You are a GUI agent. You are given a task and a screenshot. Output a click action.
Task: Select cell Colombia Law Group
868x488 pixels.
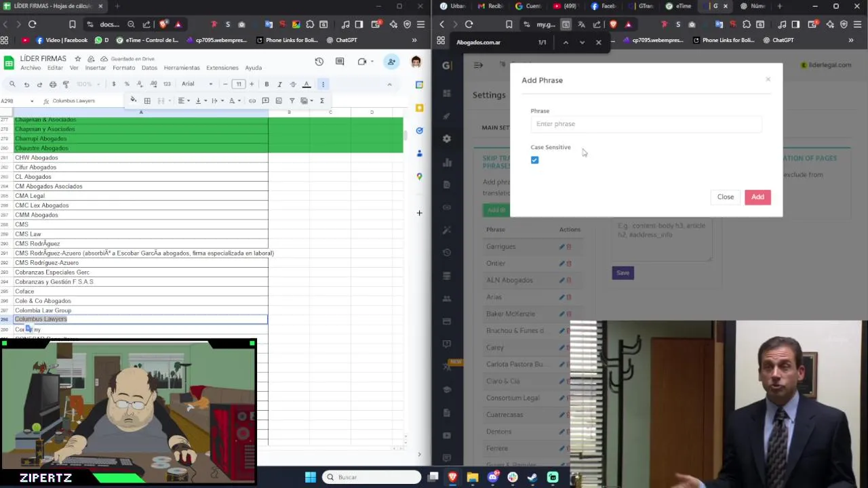click(141, 310)
